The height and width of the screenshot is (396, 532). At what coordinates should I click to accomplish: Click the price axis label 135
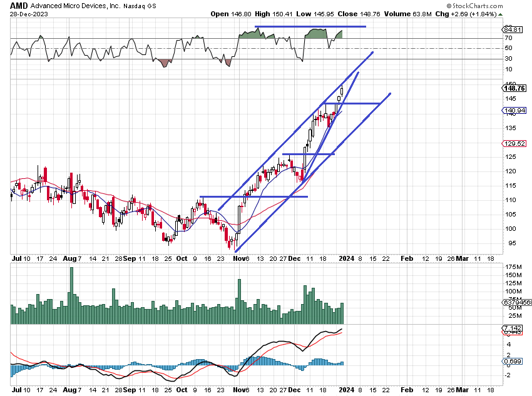pos(510,128)
